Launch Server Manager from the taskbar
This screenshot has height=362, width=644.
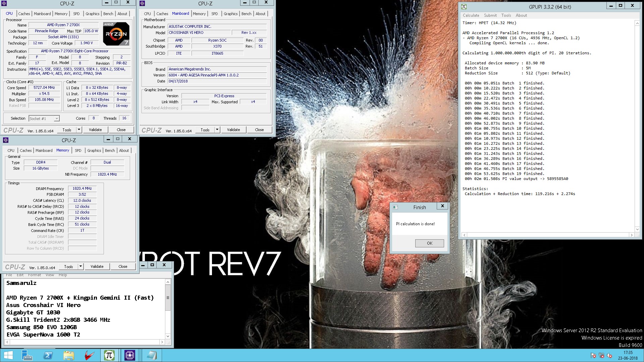tap(27, 355)
